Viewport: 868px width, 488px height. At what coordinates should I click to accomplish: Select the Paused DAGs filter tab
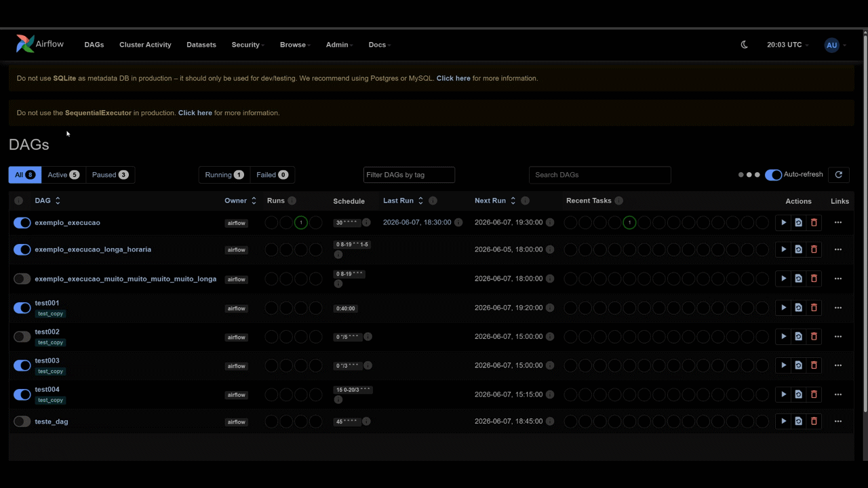coord(111,175)
